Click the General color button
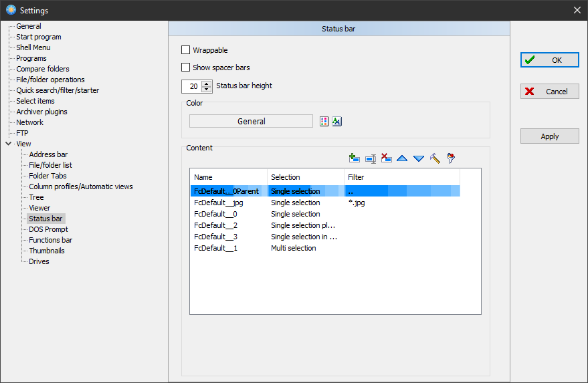588x383 pixels. click(x=251, y=121)
